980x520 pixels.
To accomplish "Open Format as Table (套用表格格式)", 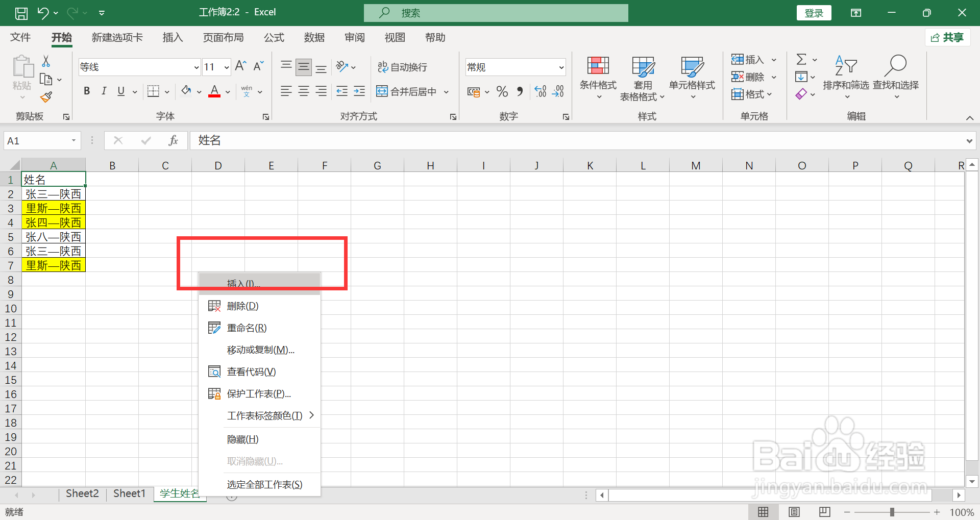I will 643,78.
